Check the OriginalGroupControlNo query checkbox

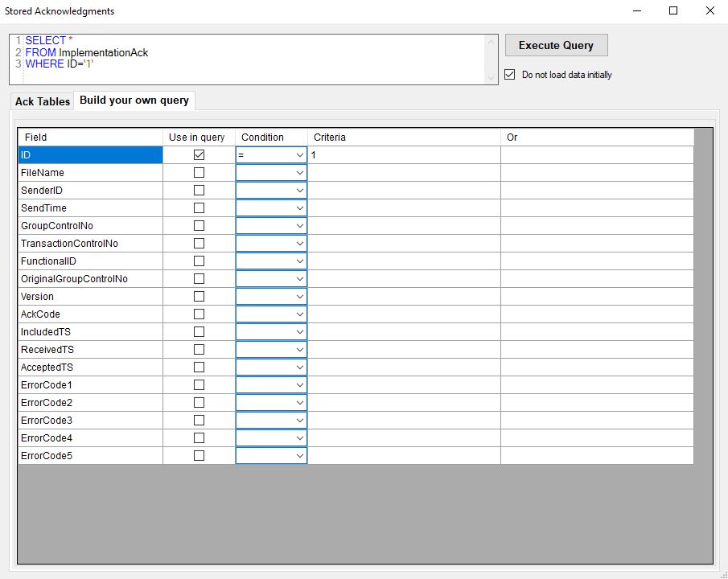point(199,278)
